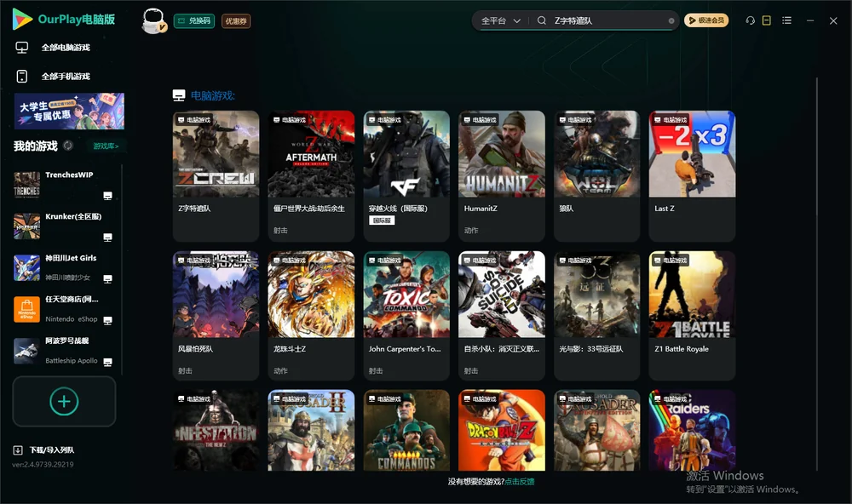Click the download icon beside 下载/导入列队

[x=18, y=450]
